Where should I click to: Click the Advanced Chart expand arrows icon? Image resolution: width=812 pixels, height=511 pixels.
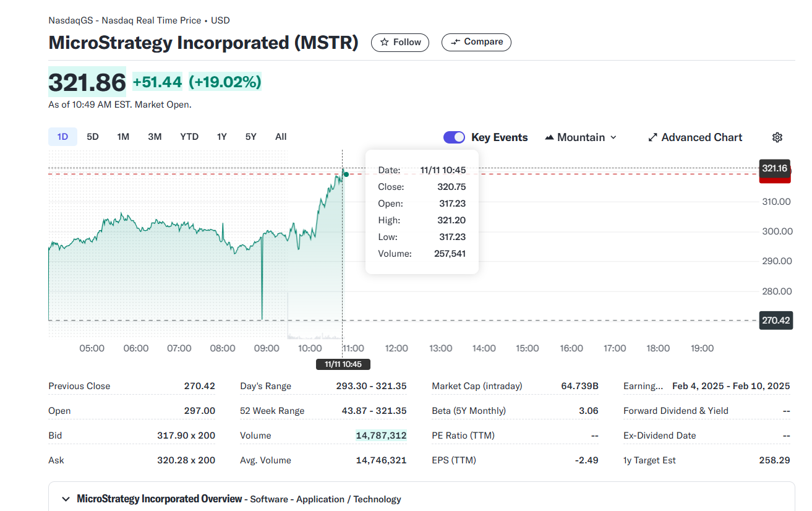[x=653, y=137]
